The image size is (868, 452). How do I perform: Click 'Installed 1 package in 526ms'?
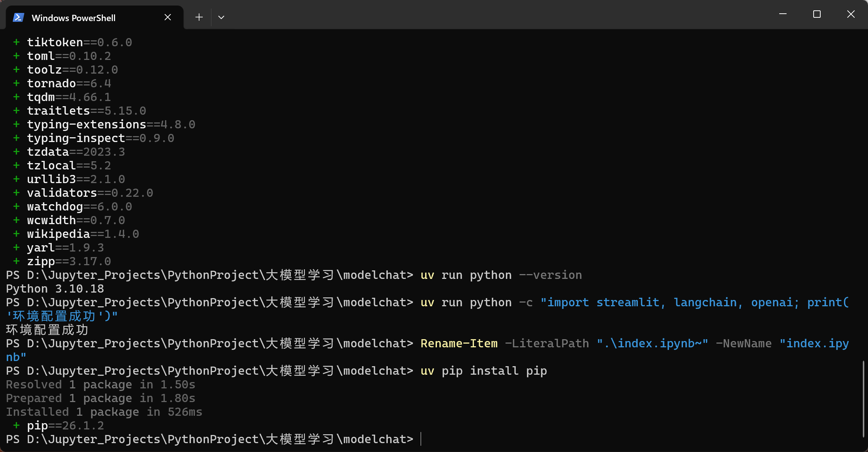tap(104, 412)
